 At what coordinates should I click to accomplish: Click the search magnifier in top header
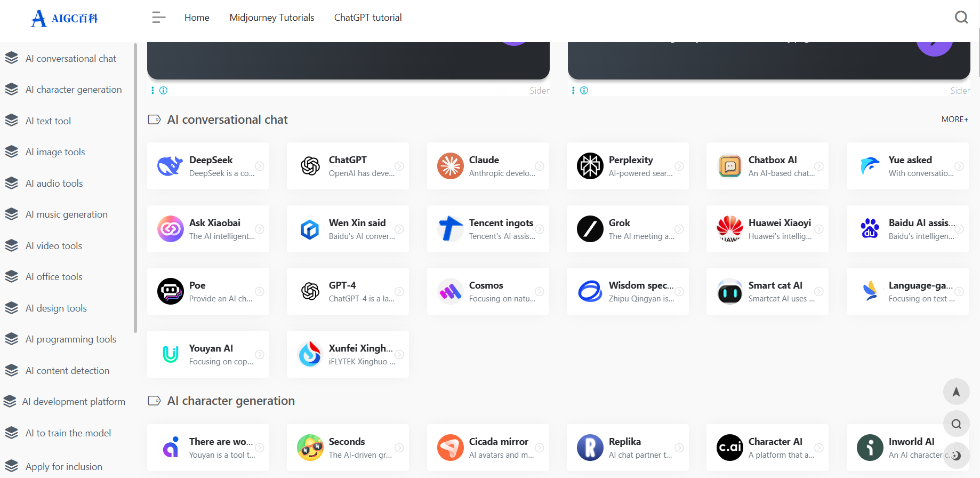(x=961, y=18)
